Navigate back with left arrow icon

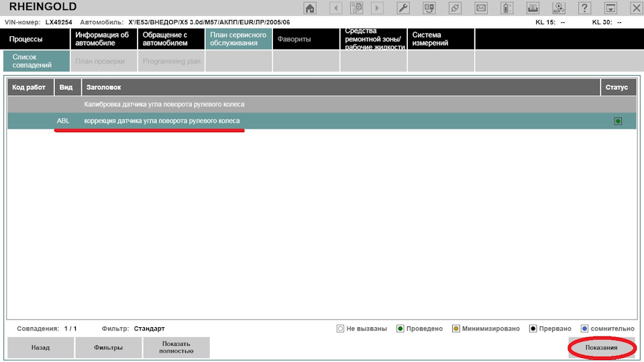335,8
